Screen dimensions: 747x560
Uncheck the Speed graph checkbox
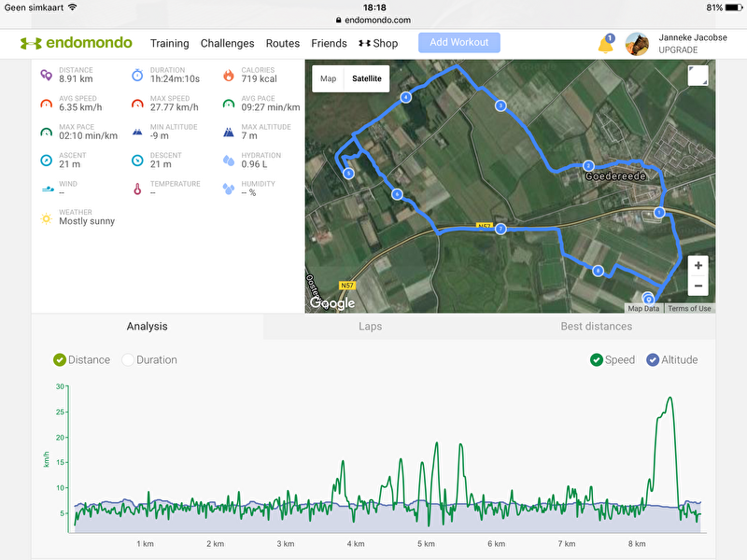coord(613,360)
